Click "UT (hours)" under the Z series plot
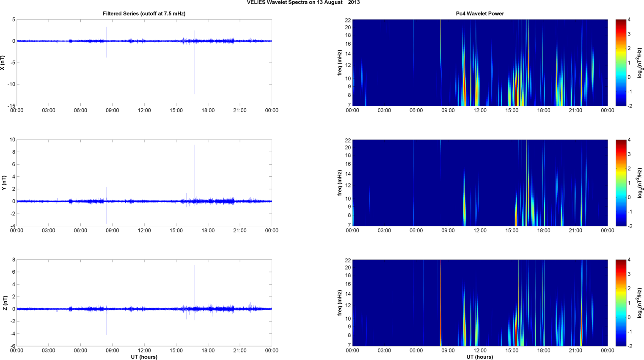 [x=144, y=357]
